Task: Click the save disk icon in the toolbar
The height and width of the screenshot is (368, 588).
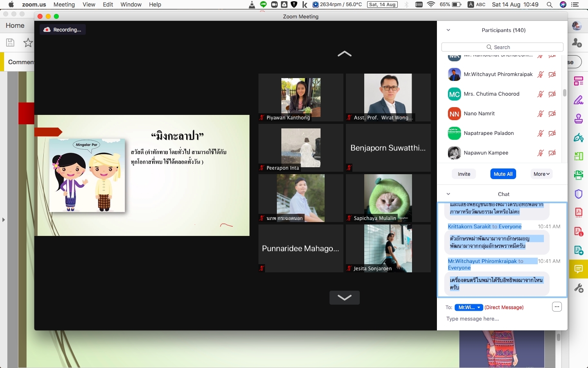Action: (x=10, y=43)
